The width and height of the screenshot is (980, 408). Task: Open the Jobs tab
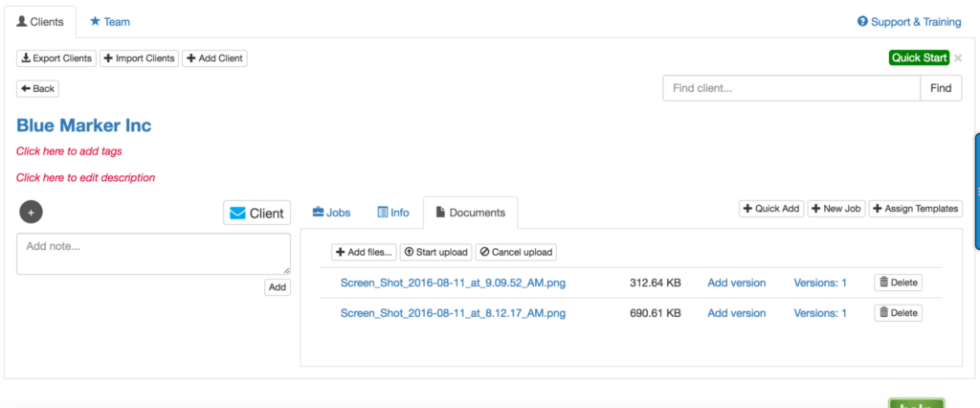pyautogui.click(x=331, y=213)
